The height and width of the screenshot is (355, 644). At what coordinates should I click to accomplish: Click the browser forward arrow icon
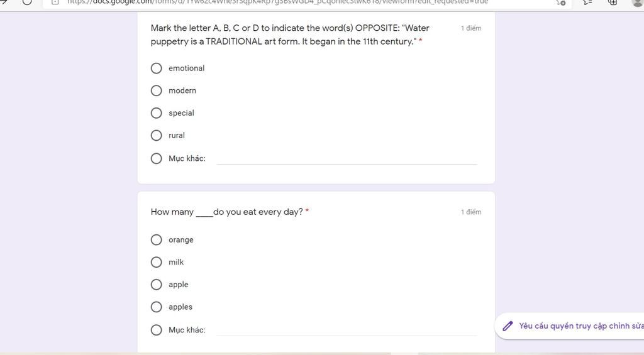point(4,2)
